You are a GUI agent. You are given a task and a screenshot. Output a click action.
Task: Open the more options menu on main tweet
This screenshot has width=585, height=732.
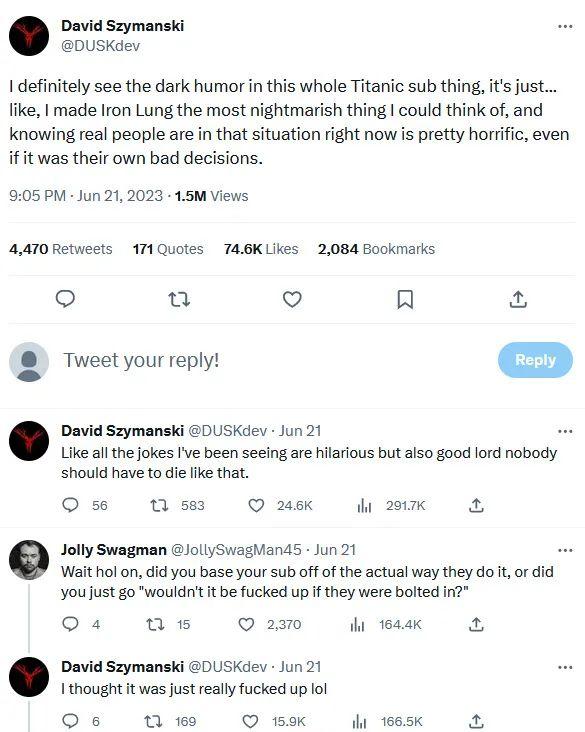[565, 27]
